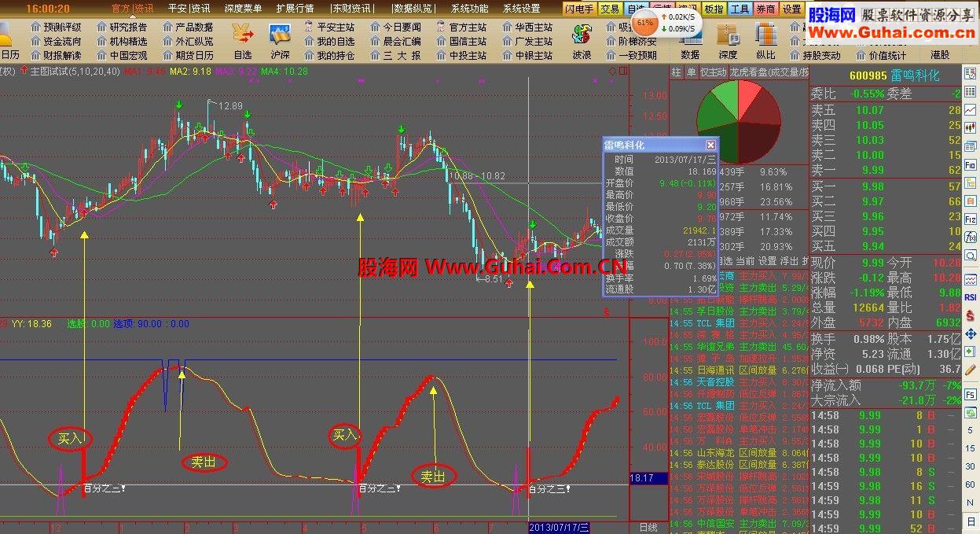Open 财报解读 link

[x=56, y=55]
